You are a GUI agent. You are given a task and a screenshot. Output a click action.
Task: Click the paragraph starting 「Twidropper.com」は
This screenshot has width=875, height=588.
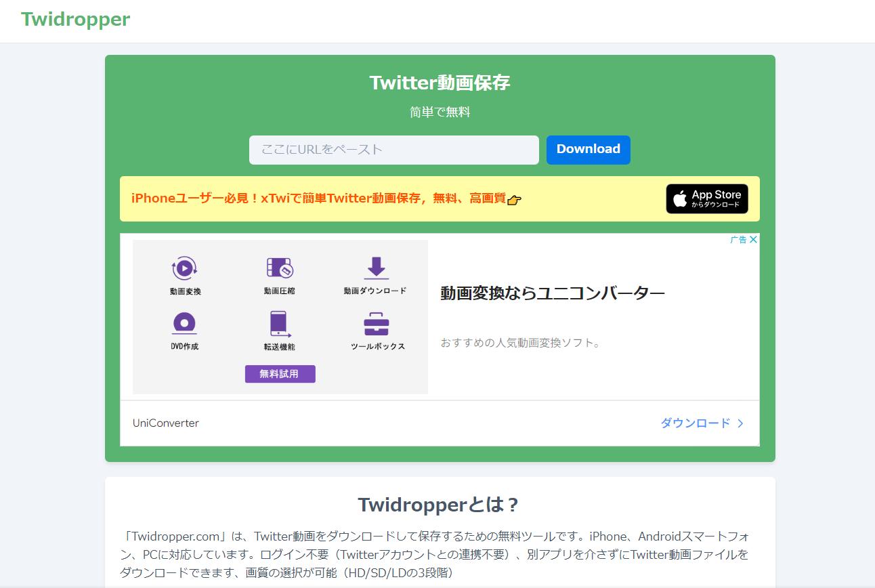436,554
